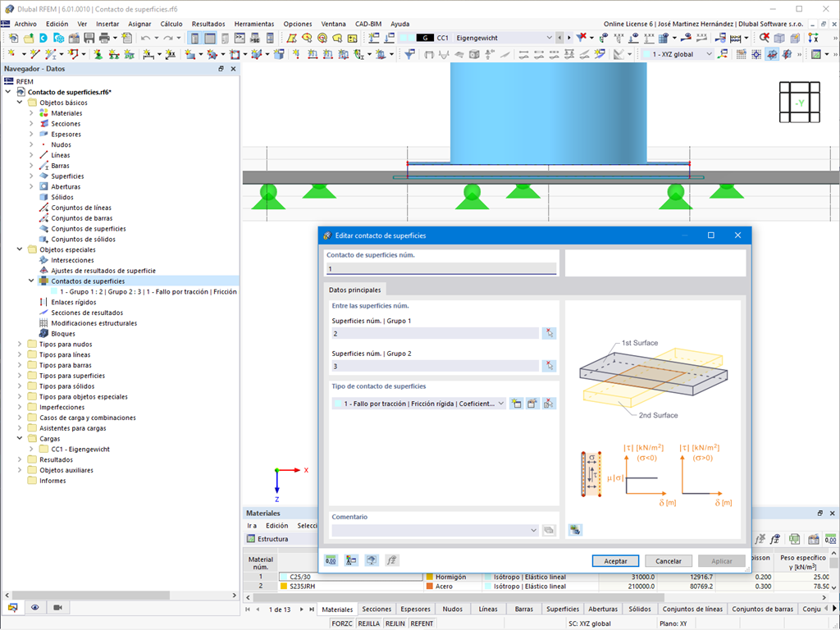Pick surfaces for Grupo 2 selection icon
The height and width of the screenshot is (630, 840).
(x=549, y=366)
